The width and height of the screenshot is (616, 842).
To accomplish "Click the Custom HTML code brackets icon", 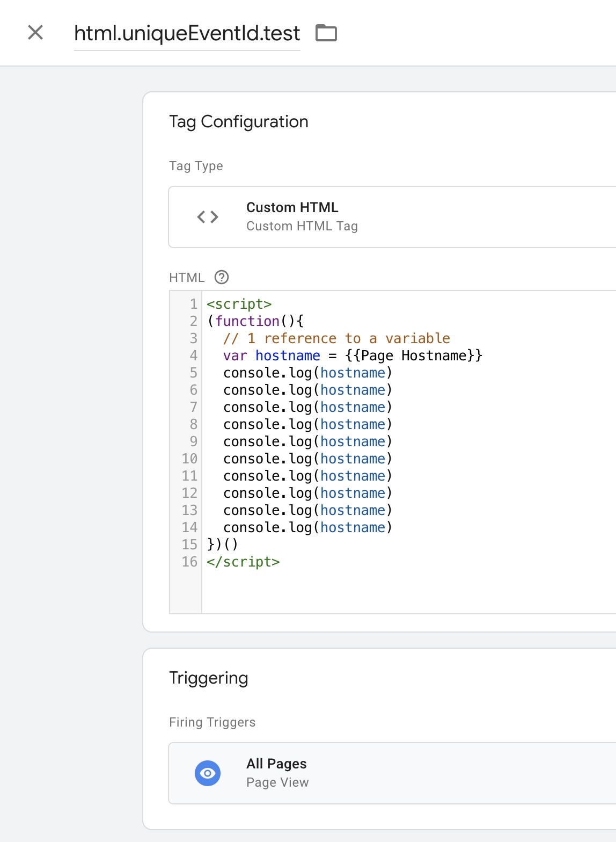I will tap(208, 217).
